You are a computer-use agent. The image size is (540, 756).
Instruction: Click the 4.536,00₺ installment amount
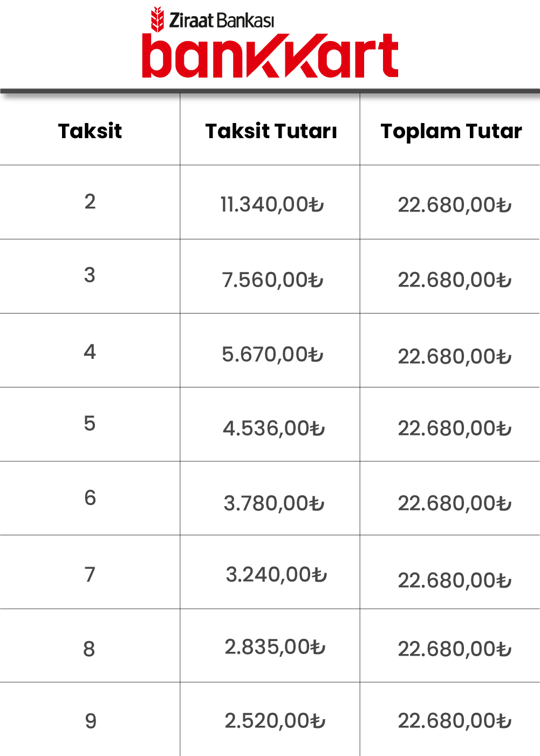point(274,428)
